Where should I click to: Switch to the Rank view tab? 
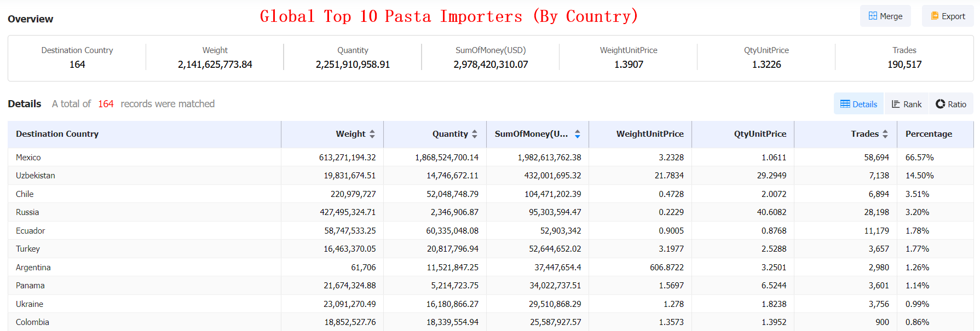[906, 104]
